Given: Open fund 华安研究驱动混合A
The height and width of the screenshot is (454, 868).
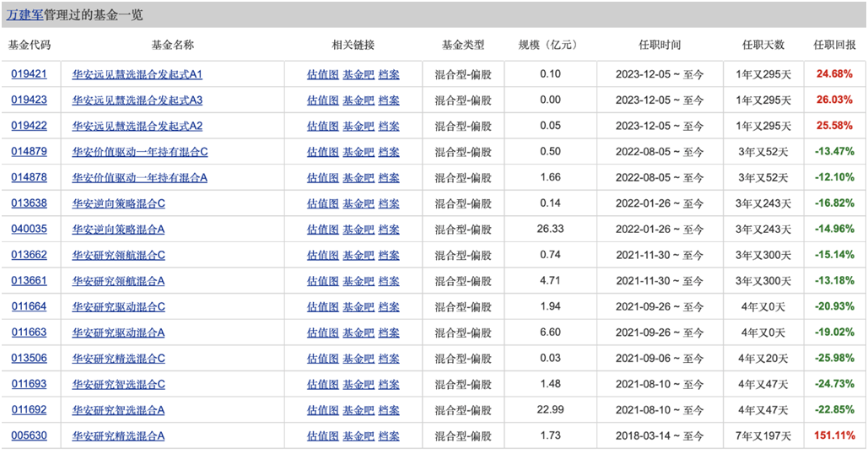Looking at the screenshot, I should (119, 332).
